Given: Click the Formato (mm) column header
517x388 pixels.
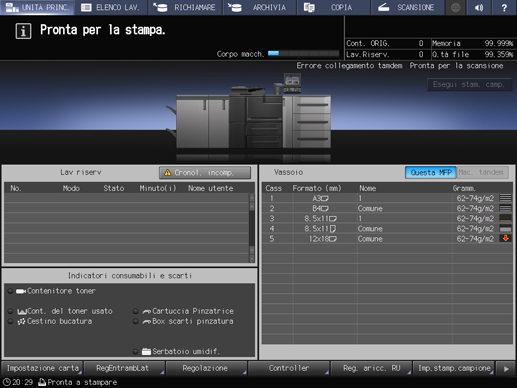Looking at the screenshot, I should (x=317, y=188).
